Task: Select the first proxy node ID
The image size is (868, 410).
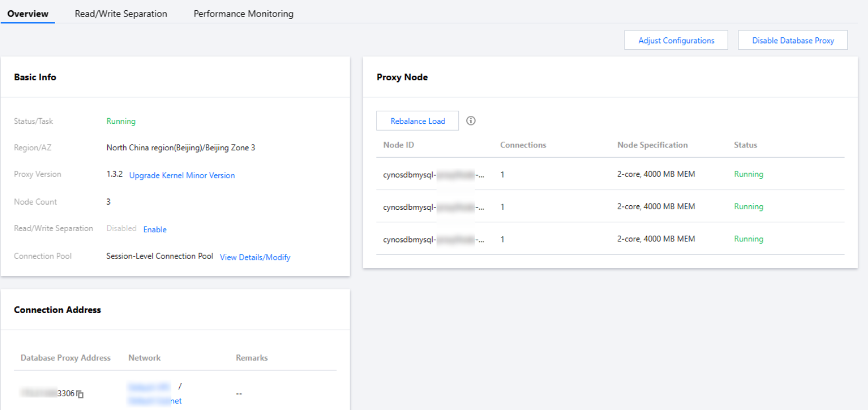Action: [x=434, y=174]
